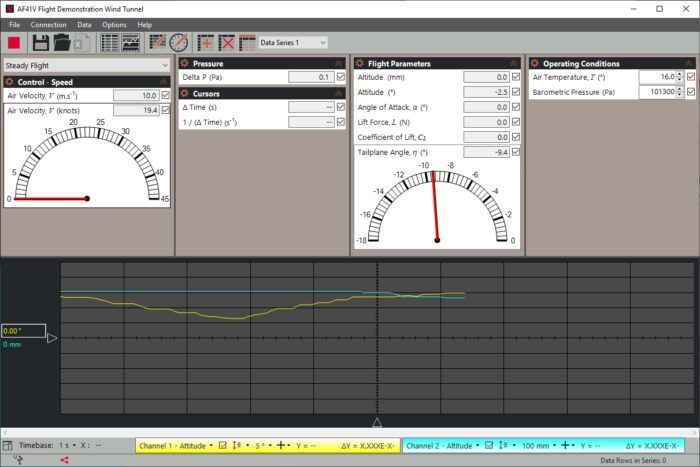Click the Flight Parameters gear icon
Screen dimensions: 700x467
point(359,63)
